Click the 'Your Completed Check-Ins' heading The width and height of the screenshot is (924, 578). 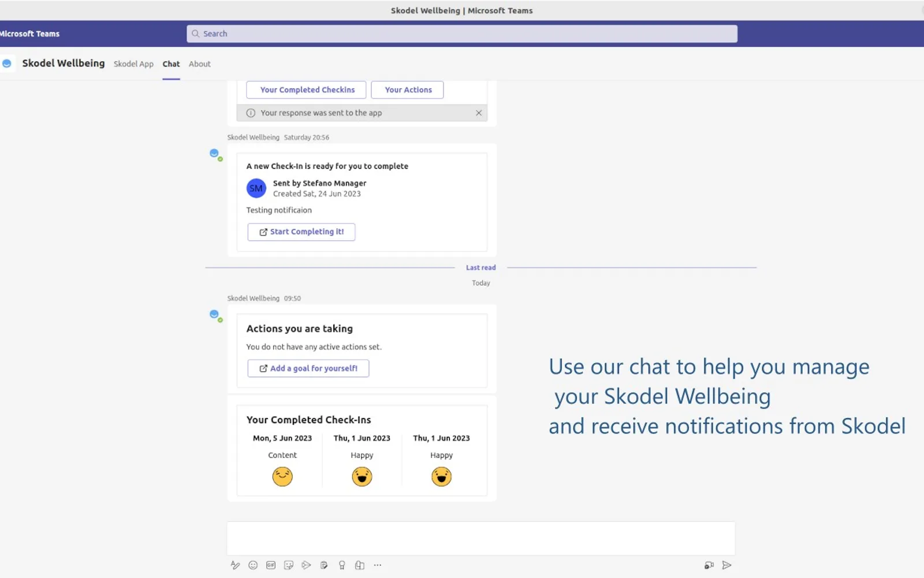pos(309,420)
